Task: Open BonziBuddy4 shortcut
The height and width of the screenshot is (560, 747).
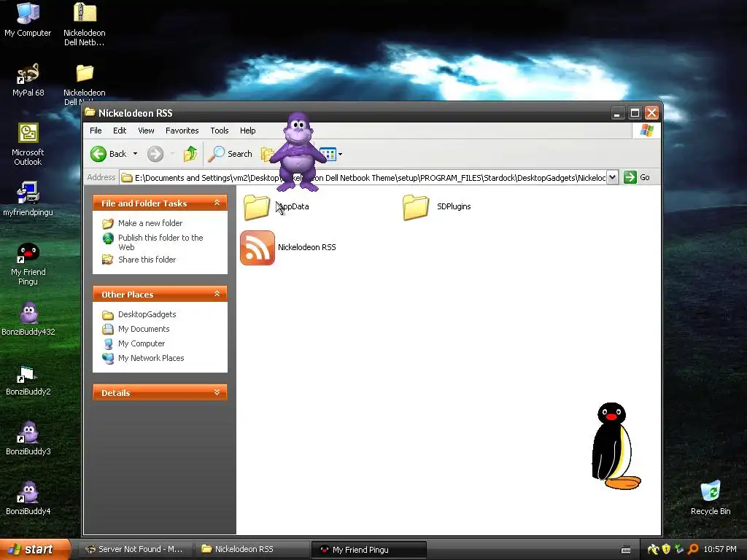Action: tap(28, 498)
